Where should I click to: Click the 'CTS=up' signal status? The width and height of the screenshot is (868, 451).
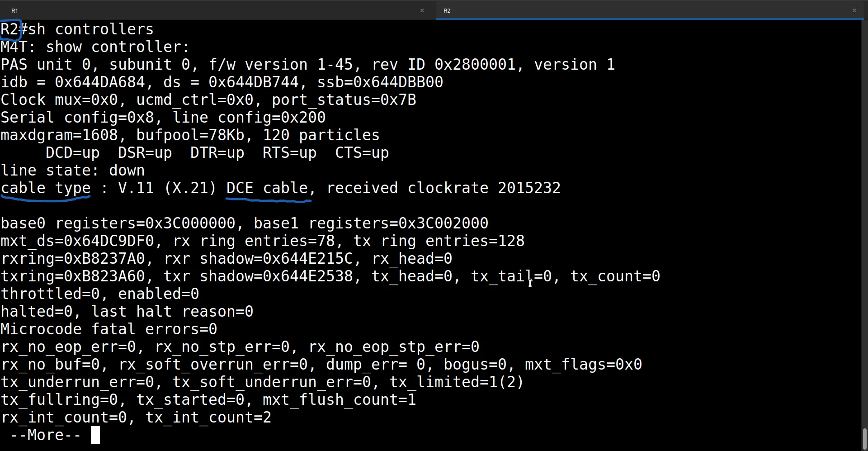click(x=362, y=153)
